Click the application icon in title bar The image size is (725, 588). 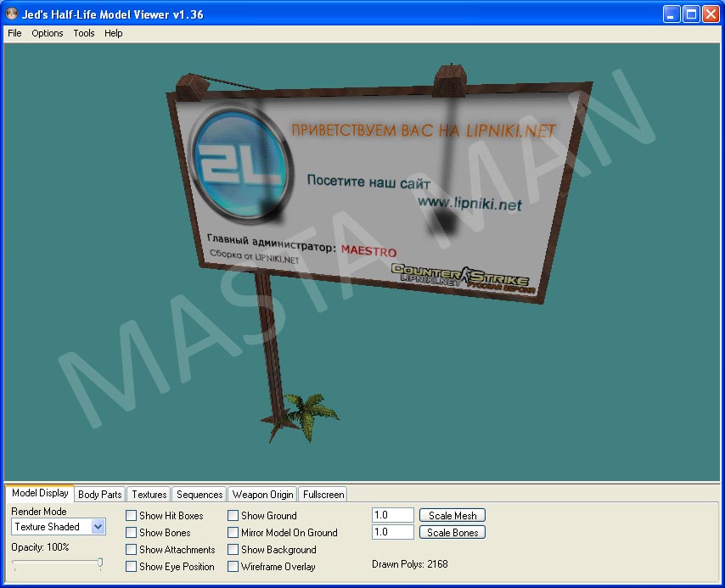tap(12, 14)
